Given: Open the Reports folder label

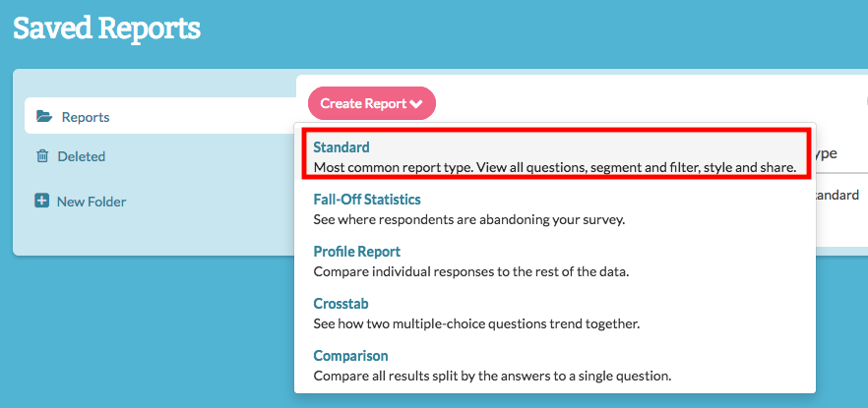Looking at the screenshot, I should [86, 117].
